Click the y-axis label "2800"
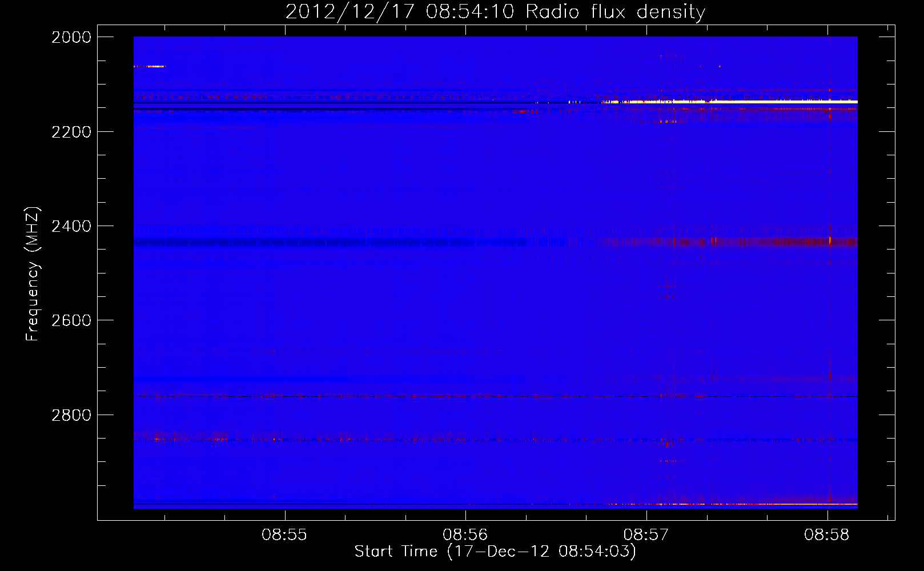Viewport: 924px width, 571px height. 71,415
